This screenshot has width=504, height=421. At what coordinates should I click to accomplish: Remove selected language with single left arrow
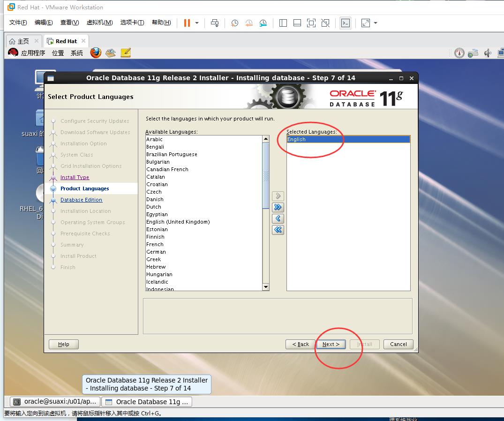[278, 218]
